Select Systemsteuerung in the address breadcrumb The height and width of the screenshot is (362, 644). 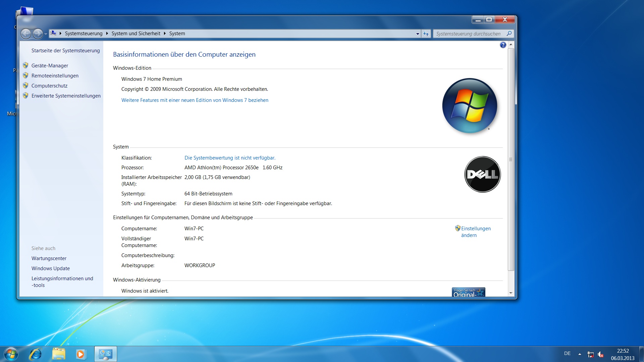(x=84, y=34)
